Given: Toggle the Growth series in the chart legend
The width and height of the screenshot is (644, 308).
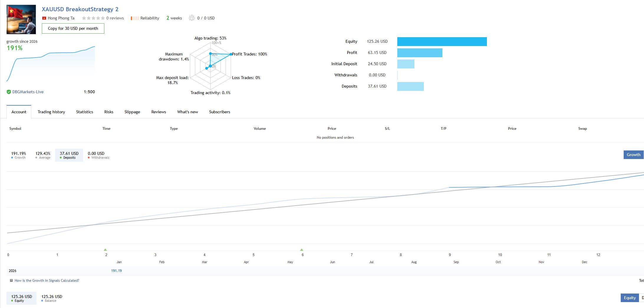Looking at the screenshot, I should tap(19, 155).
